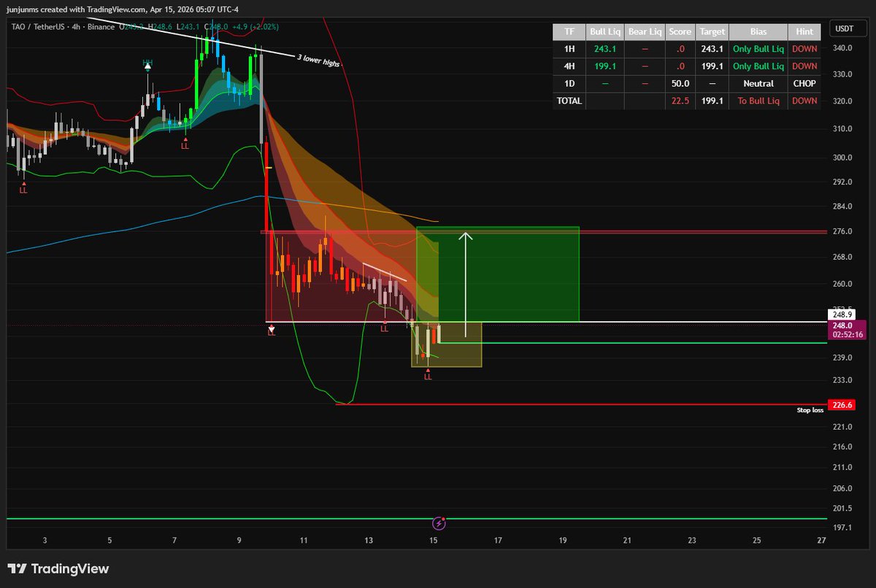Click date 19 on the time axis

(x=563, y=541)
